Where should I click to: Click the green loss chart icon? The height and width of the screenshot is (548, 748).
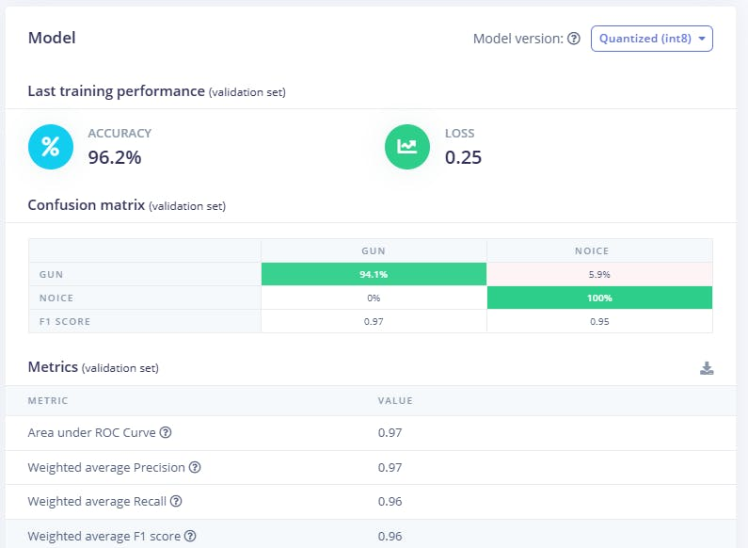pyautogui.click(x=407, y=147)
